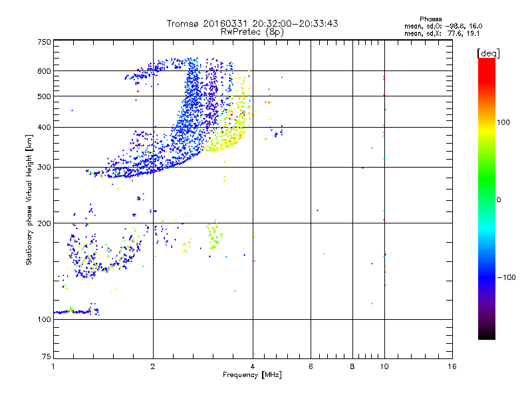The image size is (532, 399).
Task: Click 'mean, sd,X: 77.6, 19.1' text
Action: pos(442,34)
